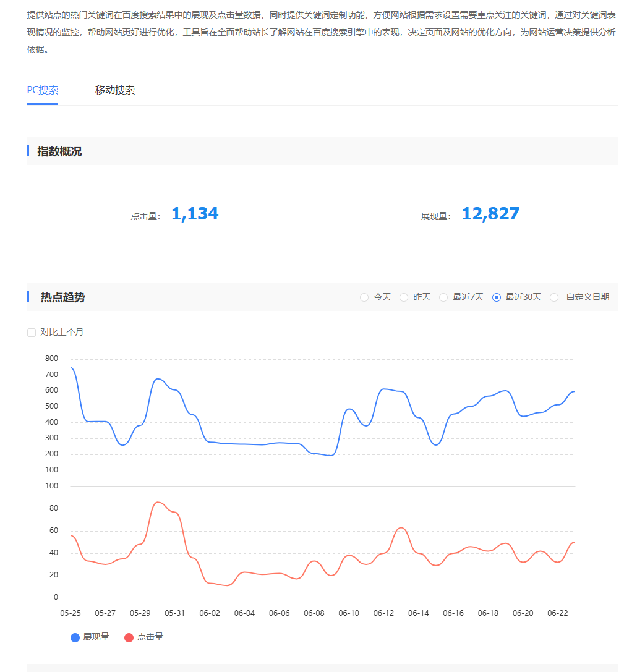Select the 最近30天 radio option
Image resolution: width=624 pixels, height=672 pixels.
click(497, 297)
